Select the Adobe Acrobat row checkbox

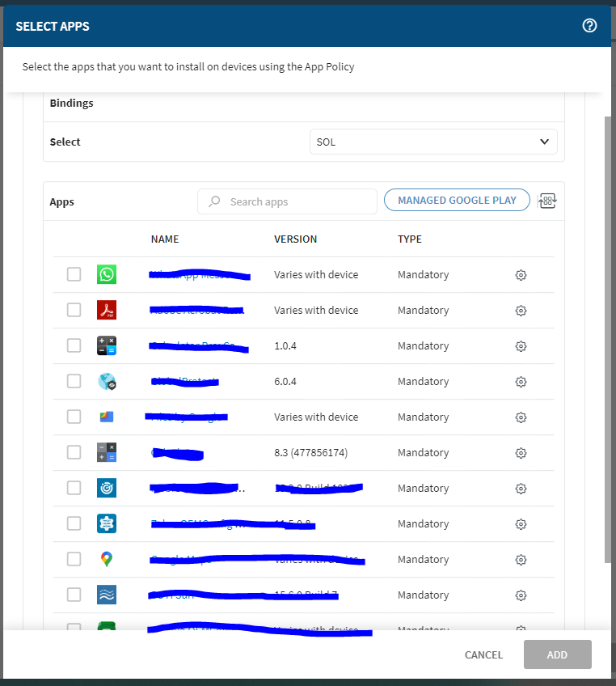coord(74,310)
